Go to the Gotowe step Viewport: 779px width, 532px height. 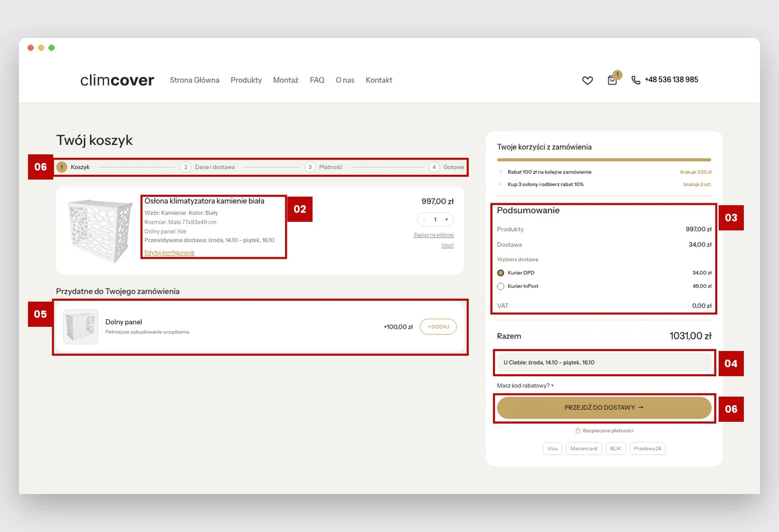(x=446, y=167)
